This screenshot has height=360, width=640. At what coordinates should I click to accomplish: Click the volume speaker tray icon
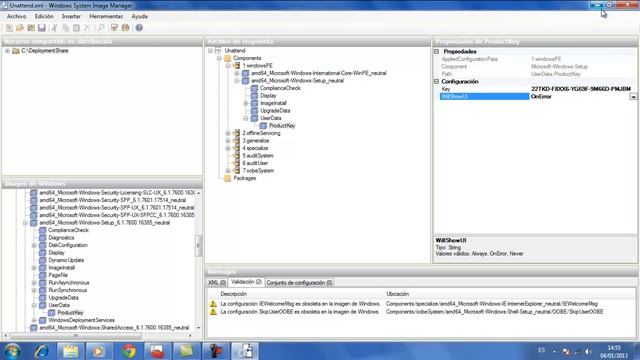coord(588,351)
